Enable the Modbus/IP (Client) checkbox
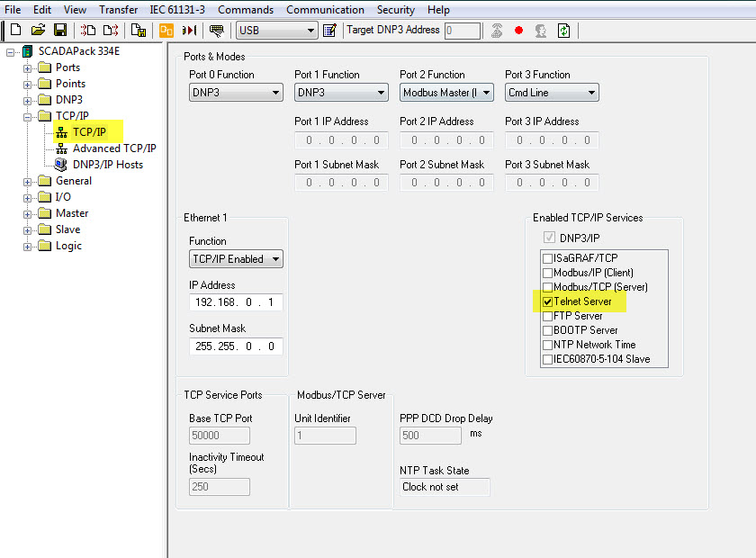The width and height of the screenshot is (756, 558). (x=547, y=273)
